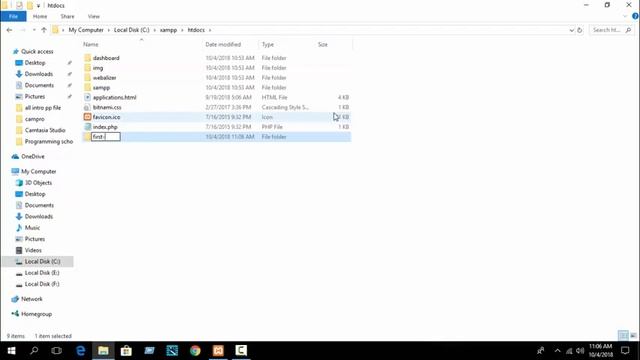Open Homegroup in navigation pane
This screenshot has width=640, height=360.
[36, 314]
